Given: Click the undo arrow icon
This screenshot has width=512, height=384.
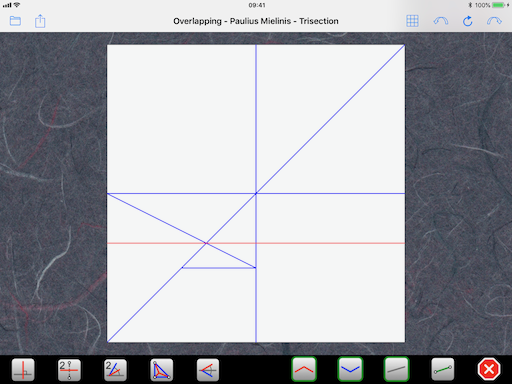Looking at the screenshot, I should click(441, 21).
